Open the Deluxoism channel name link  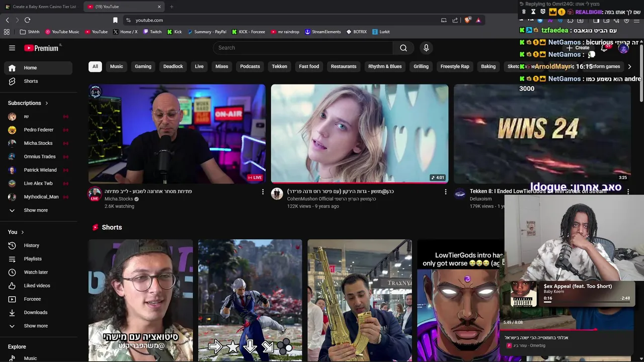pyautogui.click(x=480, y=199)
